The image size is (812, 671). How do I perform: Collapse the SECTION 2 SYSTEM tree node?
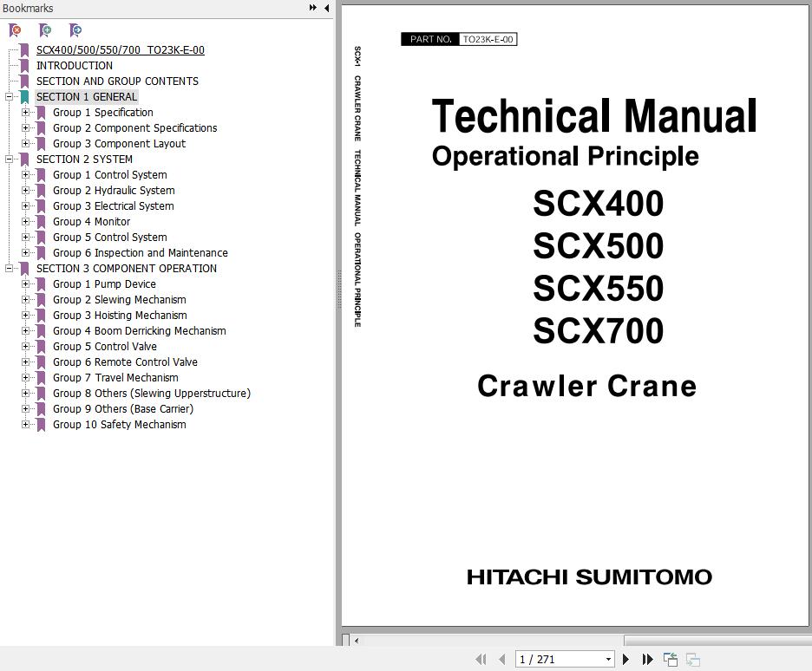(9, 160)
